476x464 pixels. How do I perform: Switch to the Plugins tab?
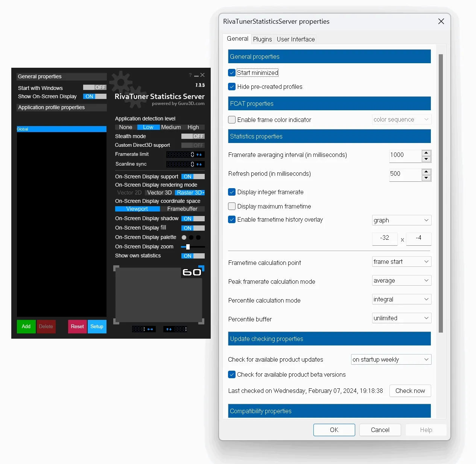[x=262, y=39]
